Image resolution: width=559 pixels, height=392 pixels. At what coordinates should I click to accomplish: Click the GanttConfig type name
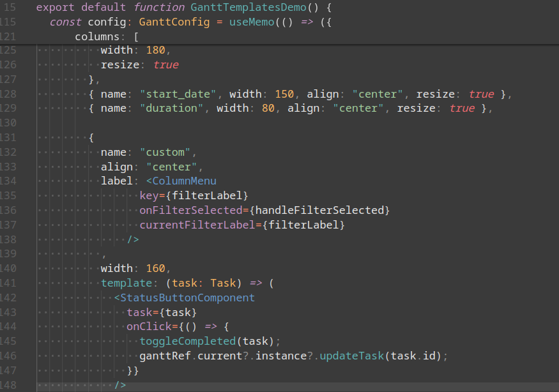coord(174,22)
